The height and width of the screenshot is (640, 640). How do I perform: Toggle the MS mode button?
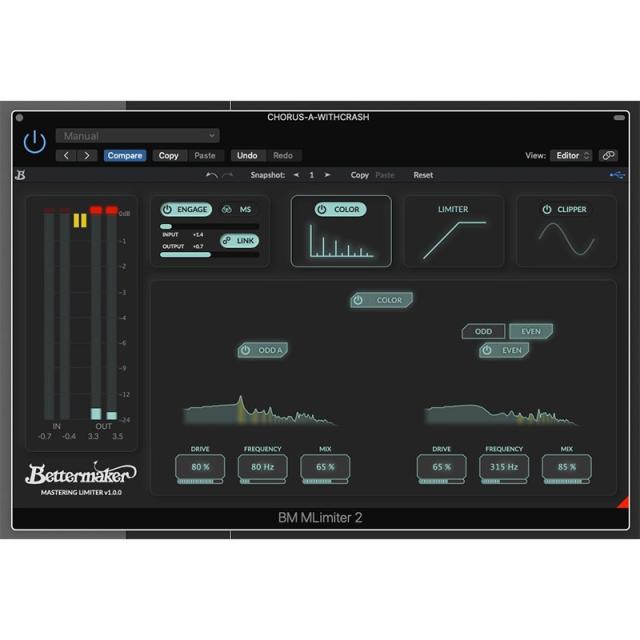point(237,209)
